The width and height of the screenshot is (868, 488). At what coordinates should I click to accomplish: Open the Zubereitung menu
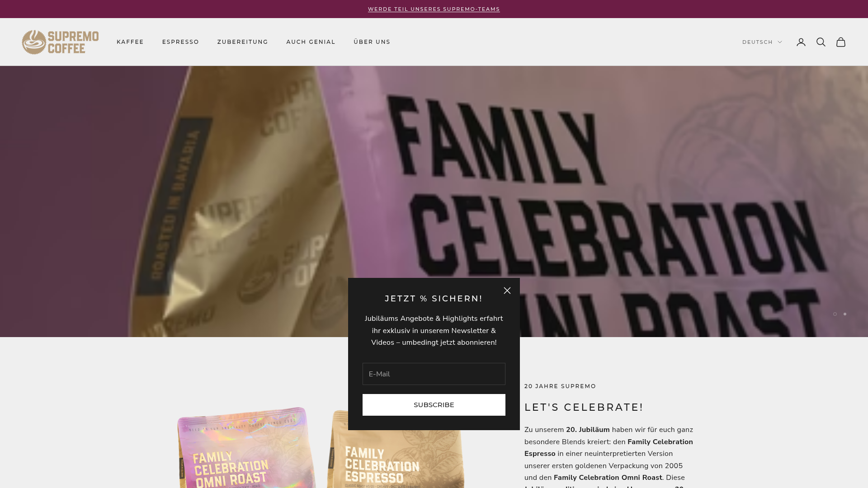tap(243, 42)
